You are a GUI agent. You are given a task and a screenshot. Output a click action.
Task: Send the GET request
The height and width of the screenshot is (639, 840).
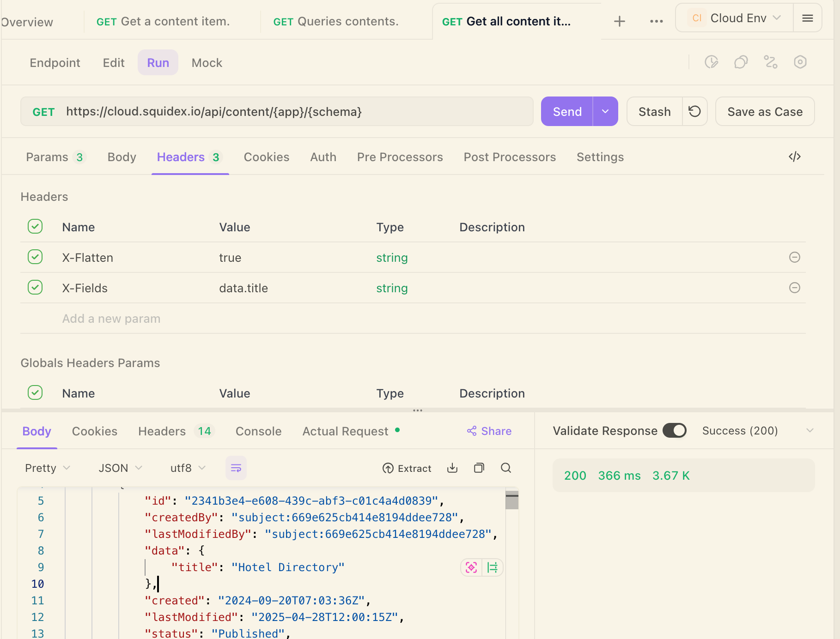[x=567, y=111]
